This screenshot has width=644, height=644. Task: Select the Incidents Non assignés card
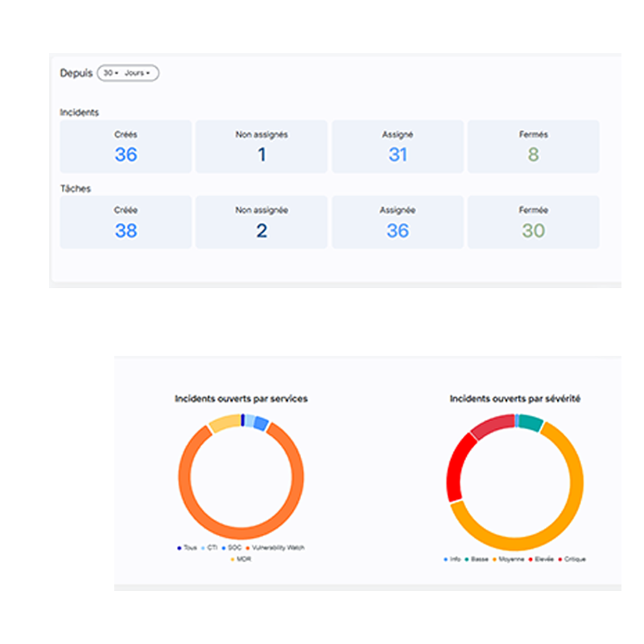point(262,147)
